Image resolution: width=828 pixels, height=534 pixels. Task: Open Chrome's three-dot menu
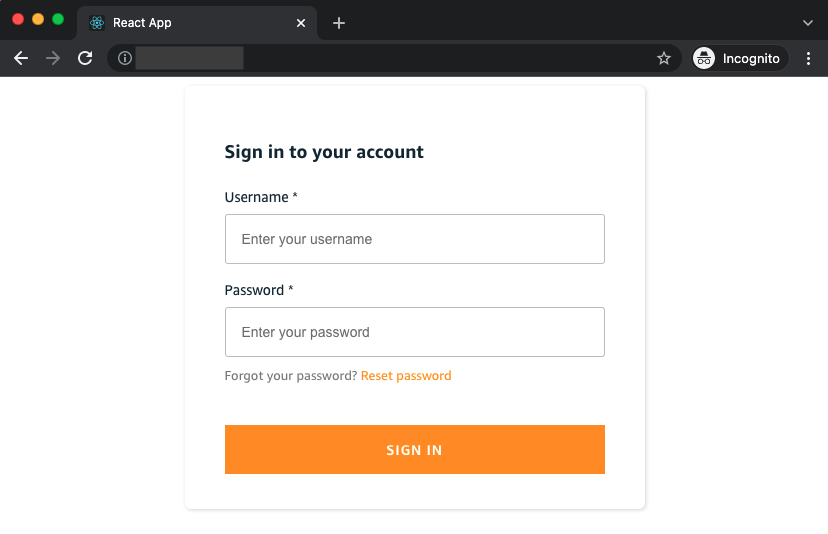coord(809,59)
